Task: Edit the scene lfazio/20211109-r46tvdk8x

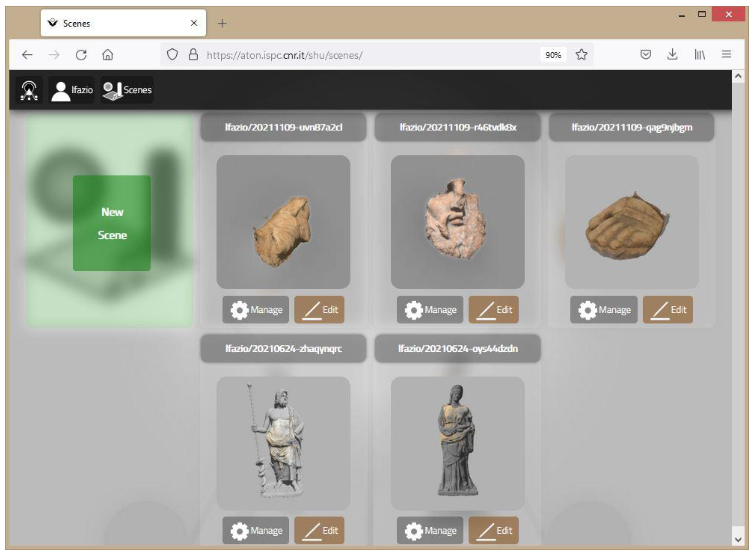Action: (494, 310)
